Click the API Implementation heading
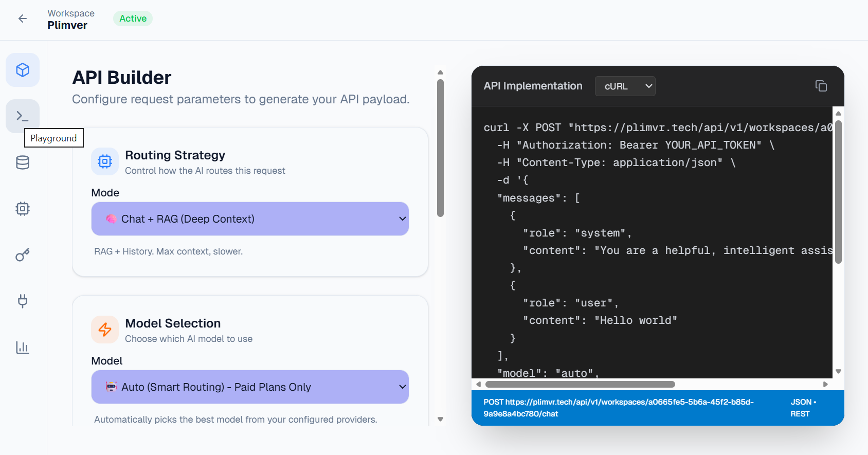This screenshot has width=868, height=455. point(533,86)
